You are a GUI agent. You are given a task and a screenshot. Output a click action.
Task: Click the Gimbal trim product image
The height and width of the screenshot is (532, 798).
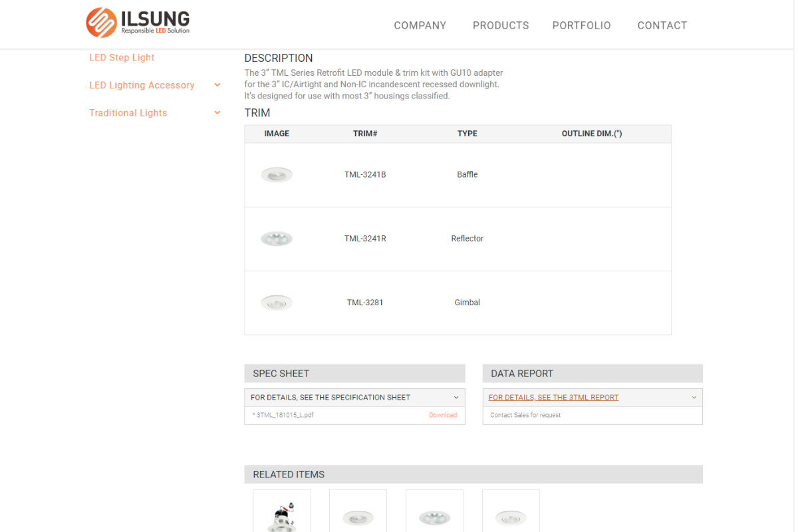tap(277, 303)
